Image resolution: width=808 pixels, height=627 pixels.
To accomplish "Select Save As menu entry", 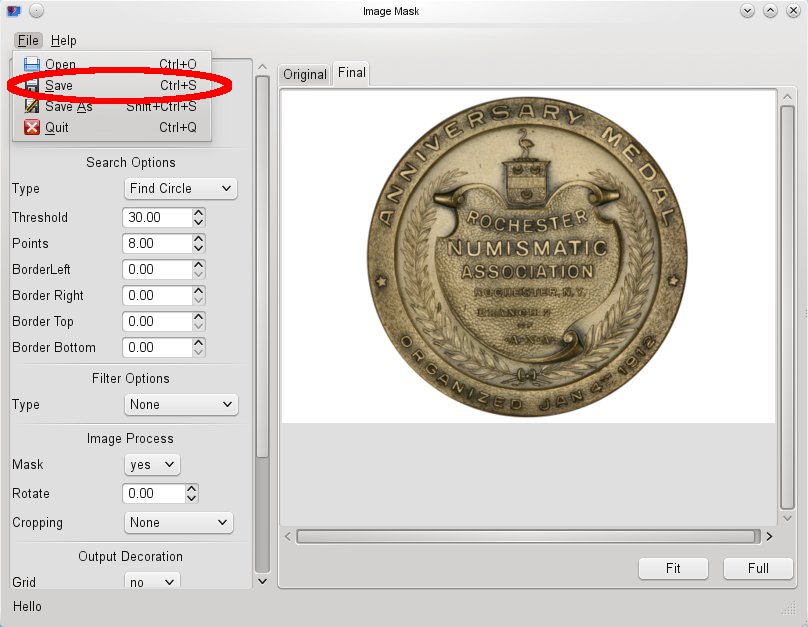I will 111,106.
